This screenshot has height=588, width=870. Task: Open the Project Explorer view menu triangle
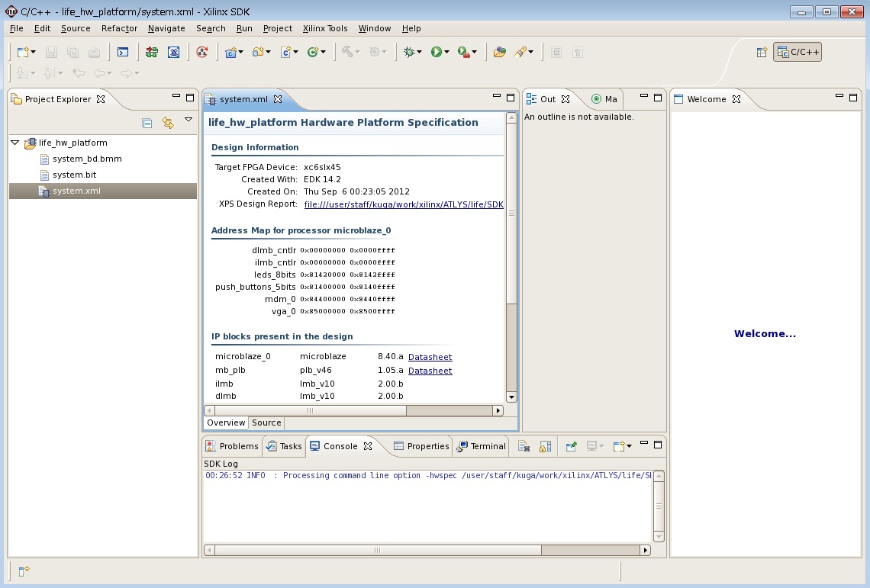(x=188, y=120)
